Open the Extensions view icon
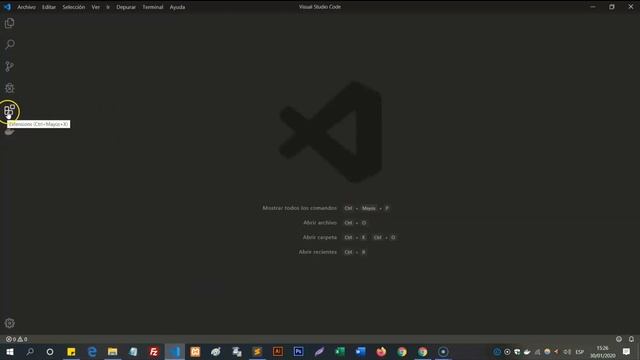 9,110
